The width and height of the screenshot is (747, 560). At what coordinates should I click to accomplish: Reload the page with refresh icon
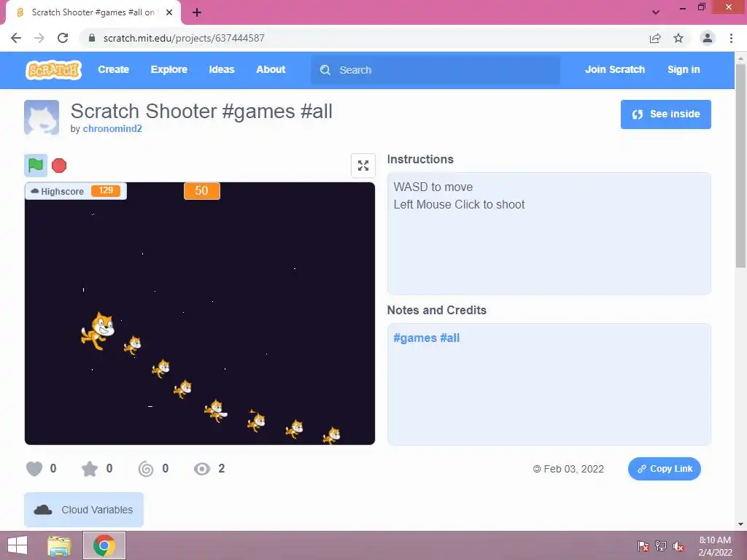(x=63, y=38)
